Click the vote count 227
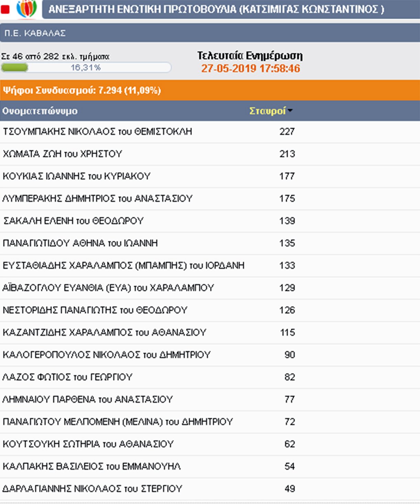The image size is (420, 504). (287, 132)
